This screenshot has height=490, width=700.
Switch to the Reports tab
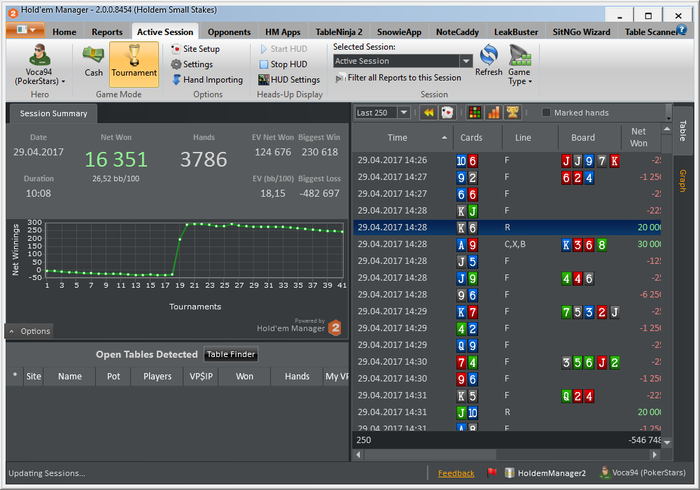107,32
